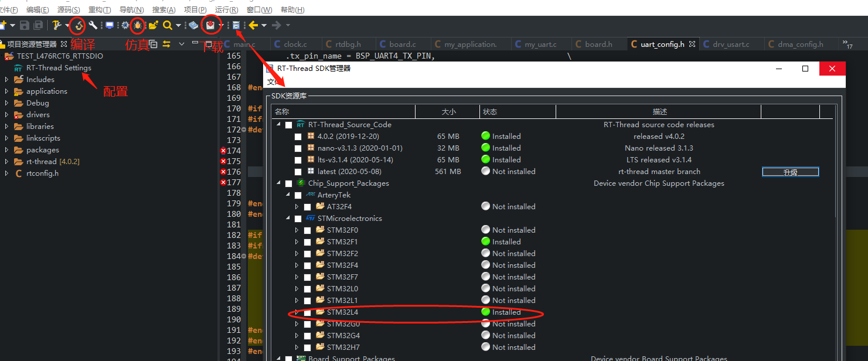Open external tools via the wrench icon

(x=93, y=25)
